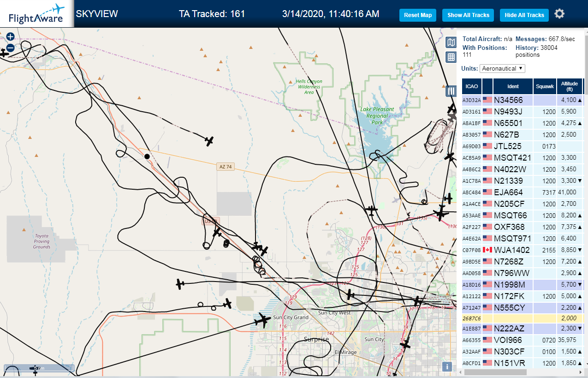Select the aircraft icon near Sun City West

(350, 294)
